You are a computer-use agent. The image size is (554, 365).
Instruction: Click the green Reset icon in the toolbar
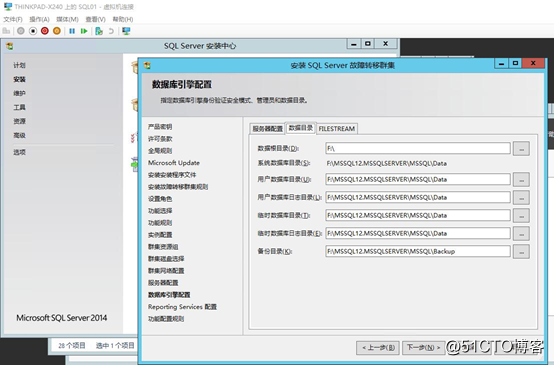[84, 31]
